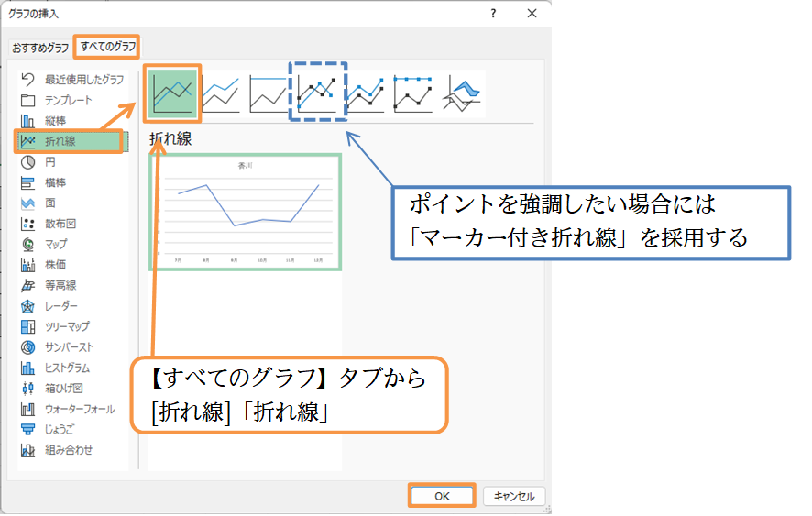Select the 散布図 chart category

pos(72,224)
